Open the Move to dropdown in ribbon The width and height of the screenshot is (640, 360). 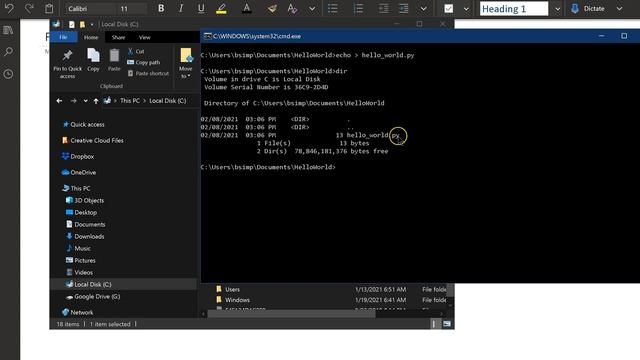tap(186, 63)
